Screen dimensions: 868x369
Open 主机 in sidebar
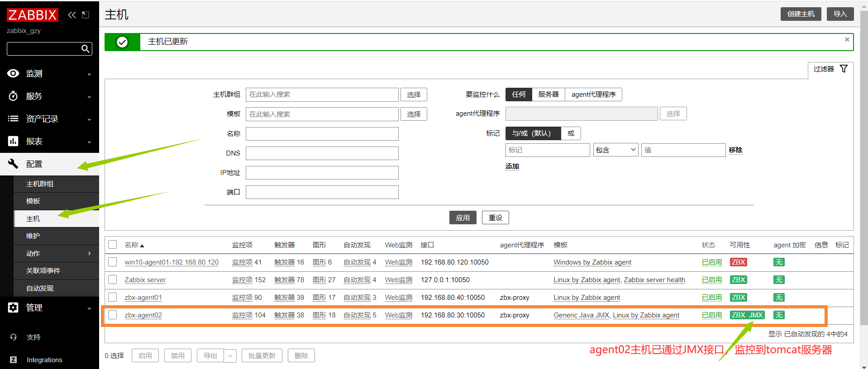(x=56, y=219)
